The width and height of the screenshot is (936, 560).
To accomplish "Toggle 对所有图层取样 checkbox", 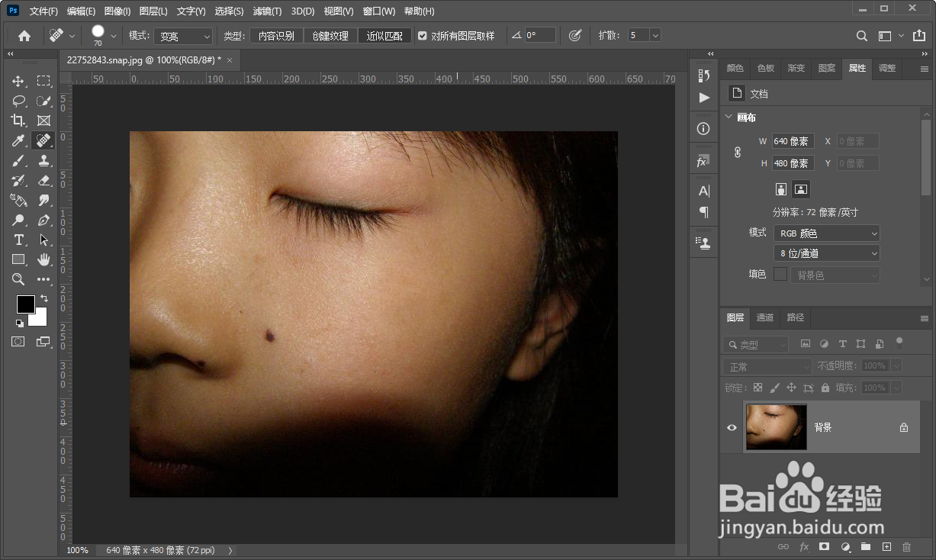I will 423,36.
